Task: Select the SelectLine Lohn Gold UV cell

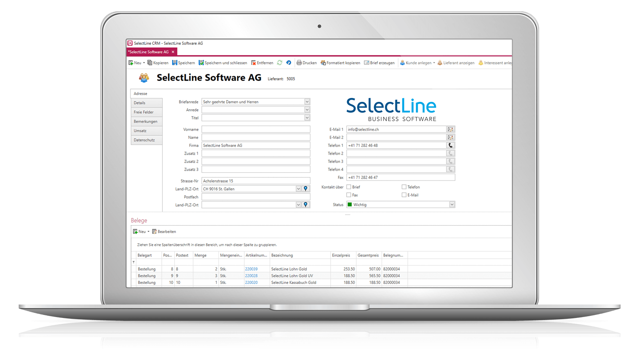Action: tap(300, 276)
